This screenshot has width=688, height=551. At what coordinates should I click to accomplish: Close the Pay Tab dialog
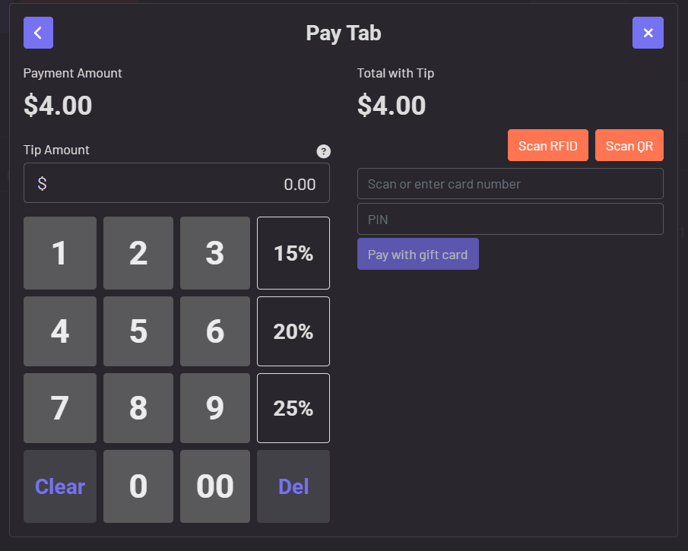tap(648, 33)
